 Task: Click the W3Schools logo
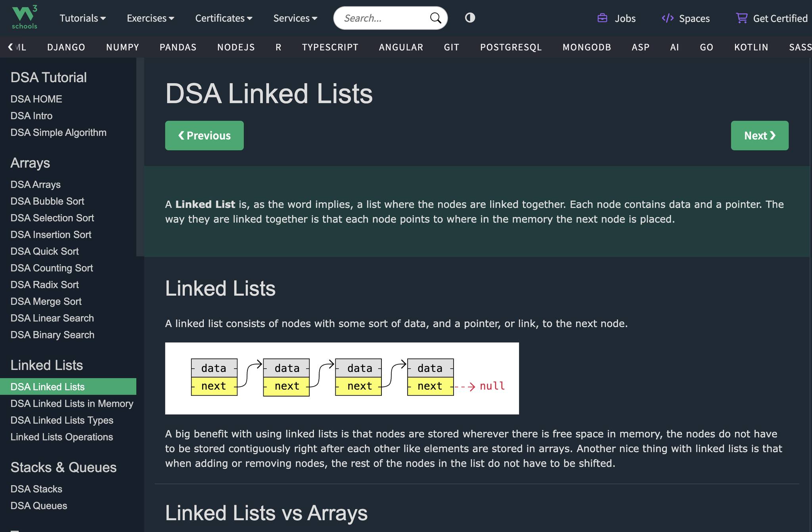(25, 18)
